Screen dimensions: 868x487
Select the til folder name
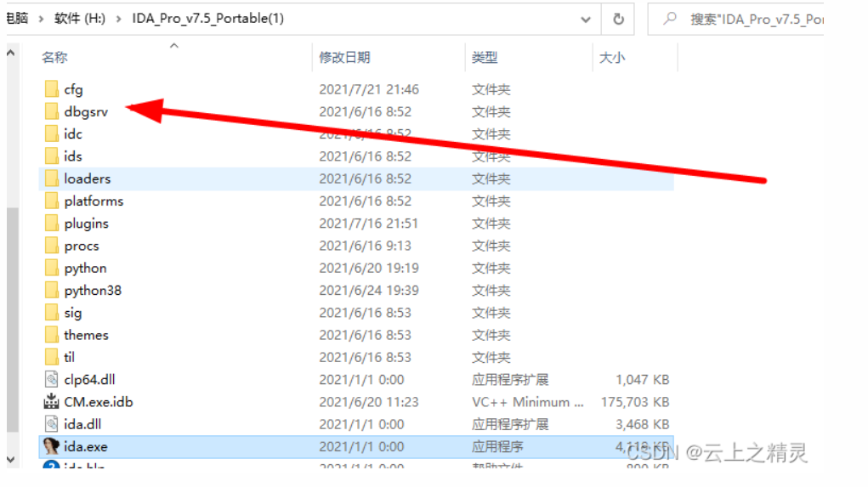[69, 357]
